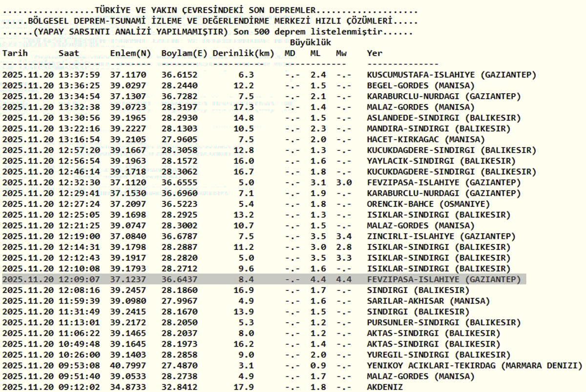This screenshot has width=586, height=392.
Task: Click 'Son 500 deprem listelenmiştir' text
Action: pyautogui.click(x=308, y=32)
